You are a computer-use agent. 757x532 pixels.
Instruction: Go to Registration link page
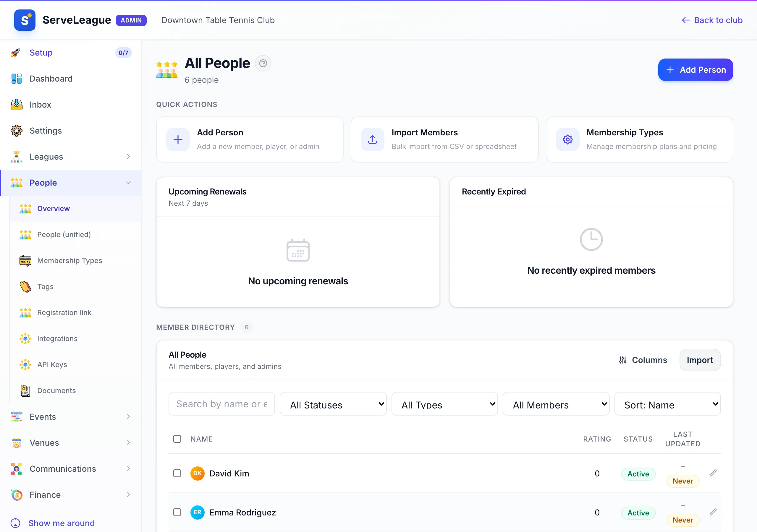click(x=75, y=313)
